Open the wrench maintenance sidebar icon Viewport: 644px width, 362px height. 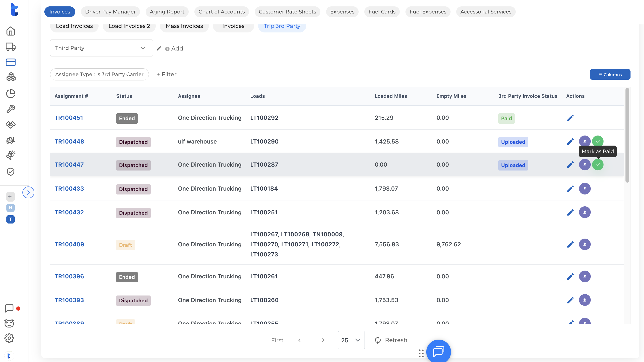click(x=11, y=109)
